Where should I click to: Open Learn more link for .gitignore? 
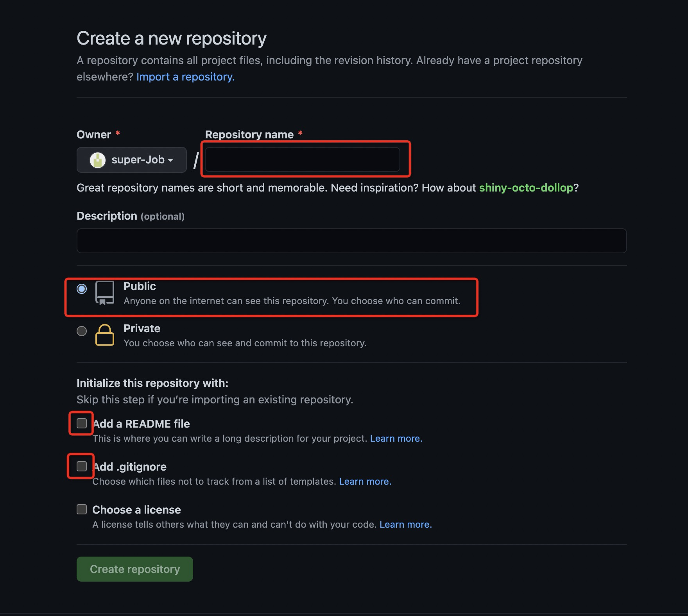tap(365, 482)
